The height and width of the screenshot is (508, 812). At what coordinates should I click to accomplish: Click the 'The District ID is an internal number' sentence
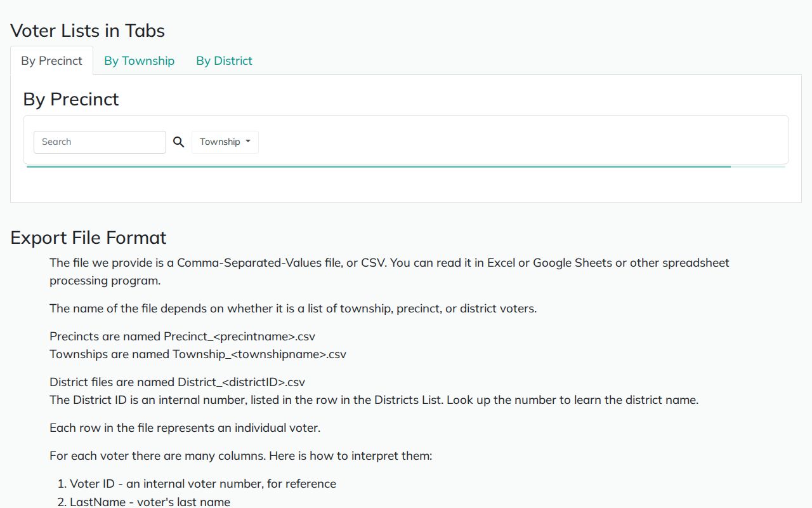(x=374, y=400)
